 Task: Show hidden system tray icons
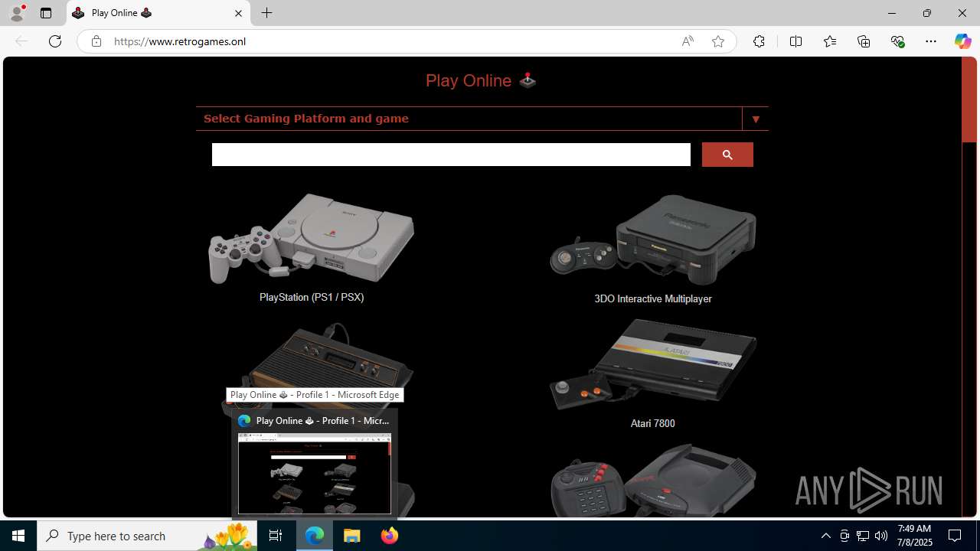825,536
